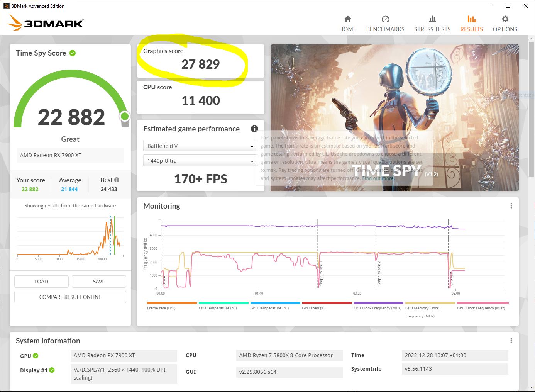
Task: Click the SAVE button
Action: click(99, 282)
